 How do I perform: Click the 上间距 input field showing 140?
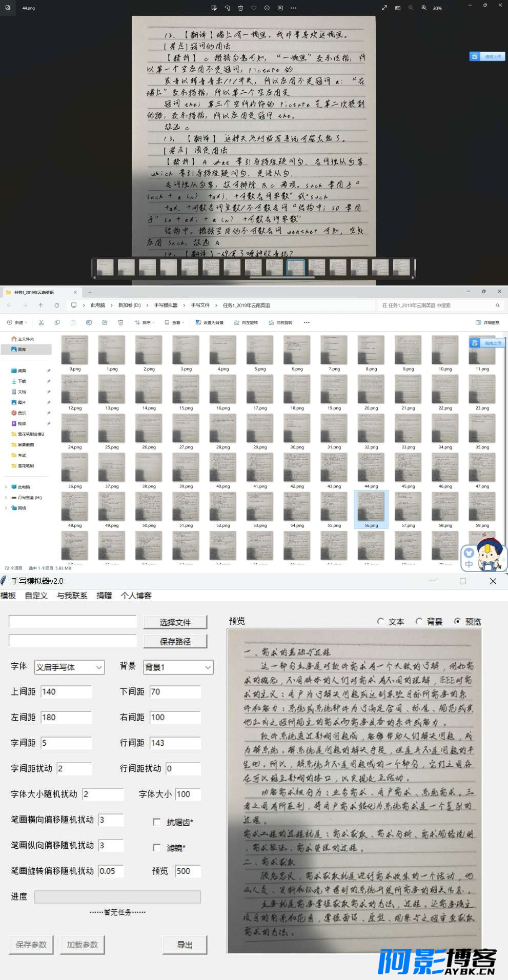click(x=66, y=691)
